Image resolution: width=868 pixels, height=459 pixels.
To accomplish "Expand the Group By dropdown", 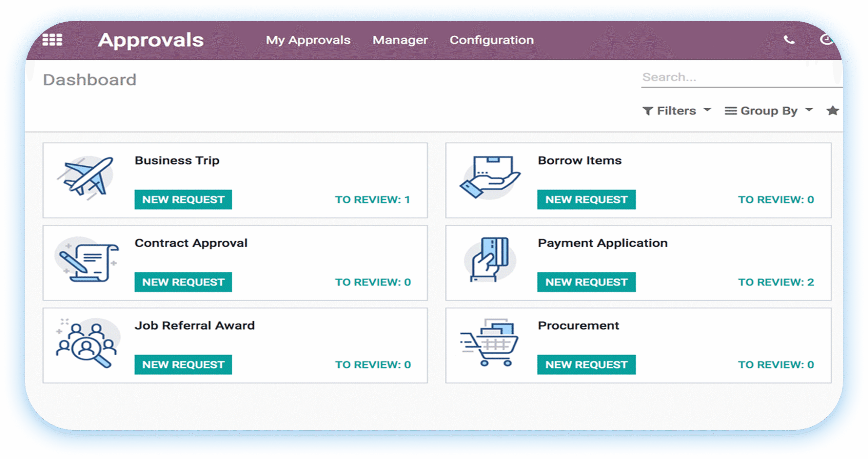I will [768, 111].
